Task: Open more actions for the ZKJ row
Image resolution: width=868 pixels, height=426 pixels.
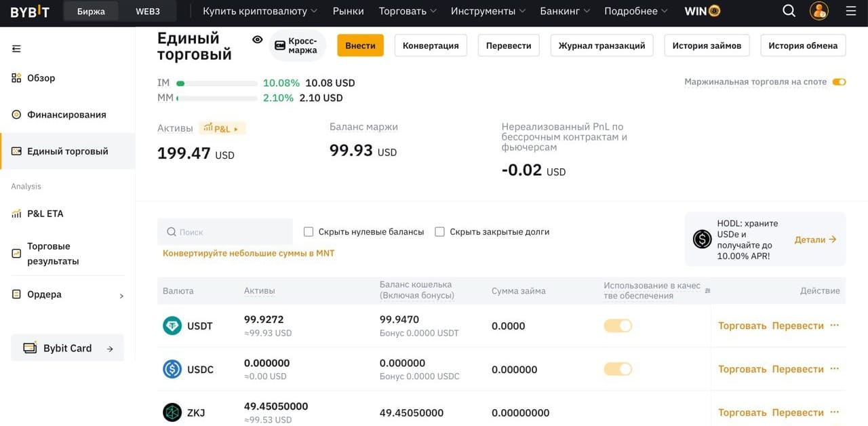Action: click(x=835, y=412)
